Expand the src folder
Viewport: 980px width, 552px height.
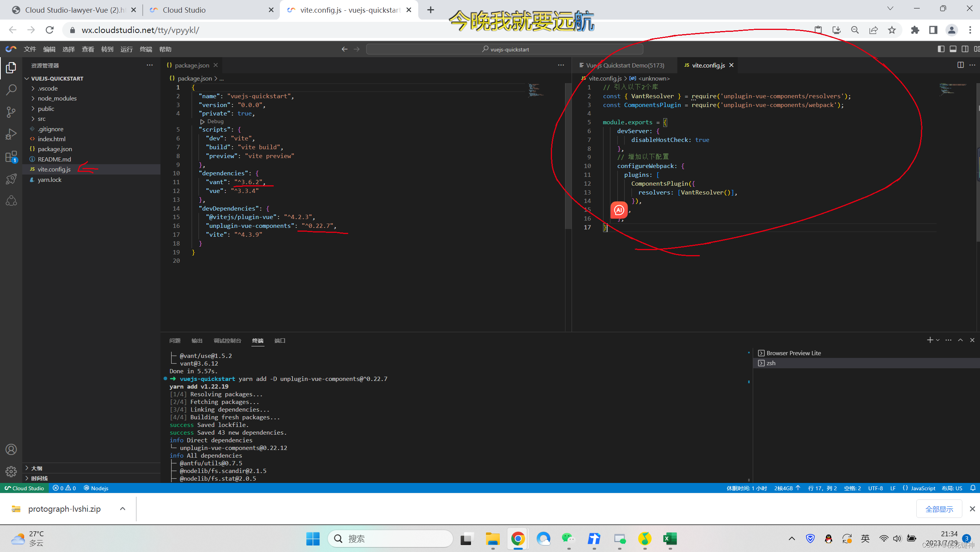tap(41, 119)
